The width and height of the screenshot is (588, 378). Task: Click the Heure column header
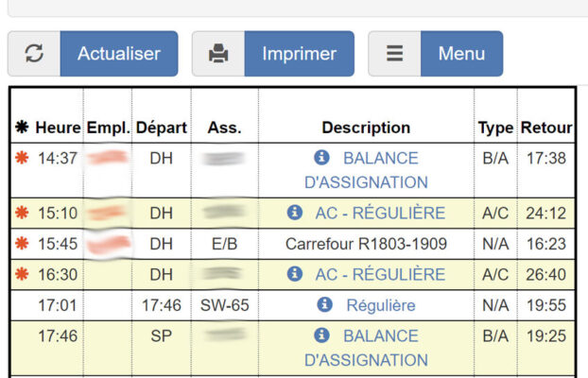coord(58,128)
